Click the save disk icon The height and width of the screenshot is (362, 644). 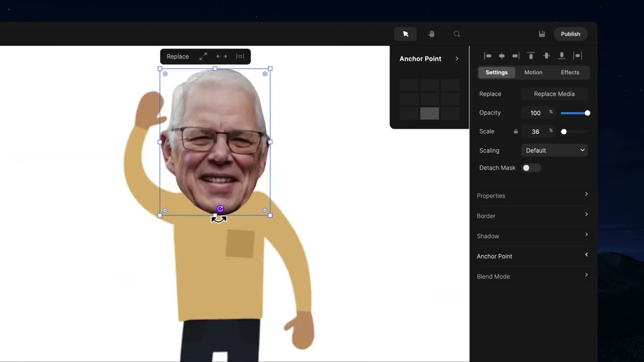tap(542, 34)
